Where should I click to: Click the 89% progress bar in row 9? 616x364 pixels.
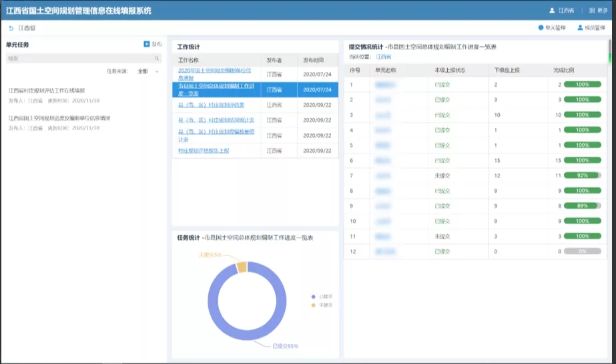click(582, 206)
